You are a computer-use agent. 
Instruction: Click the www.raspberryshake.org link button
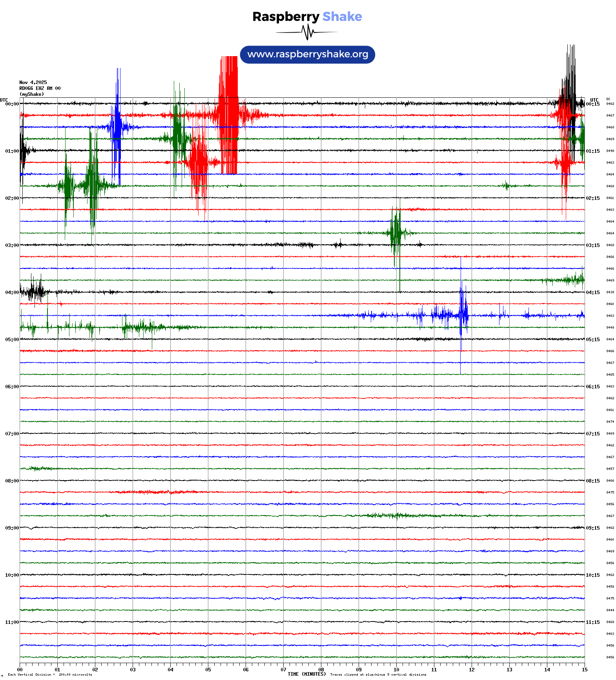308,55
